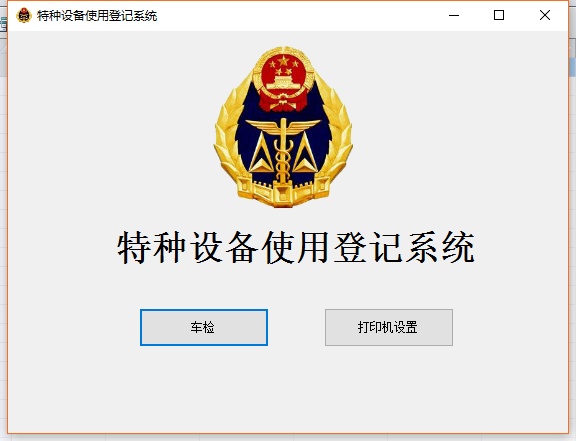Click the golden caduceus staff in the badge
The width and height of the screenshot is (576, 441).
283,153
